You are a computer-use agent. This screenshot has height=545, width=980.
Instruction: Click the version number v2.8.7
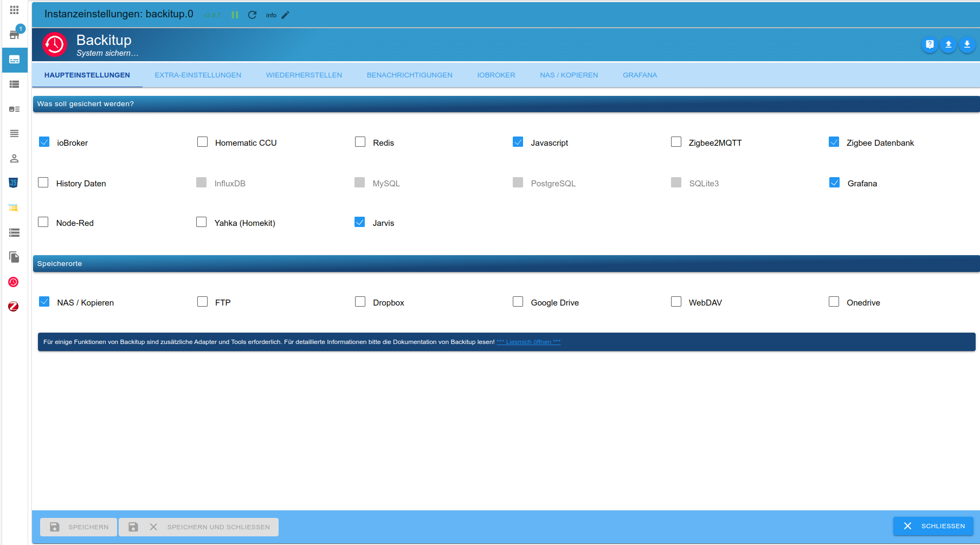(212, 15)
